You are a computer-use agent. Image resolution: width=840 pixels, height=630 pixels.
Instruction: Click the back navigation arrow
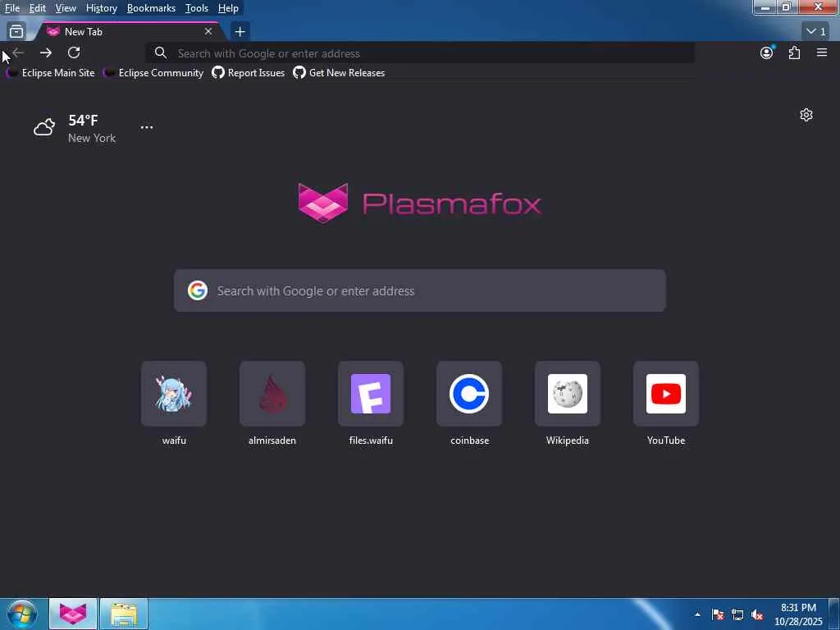18,52
